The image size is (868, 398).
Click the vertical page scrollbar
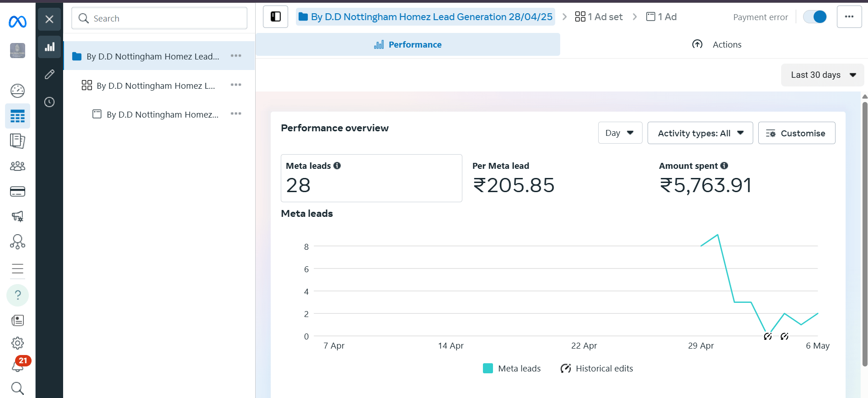[x=864, y=233]
